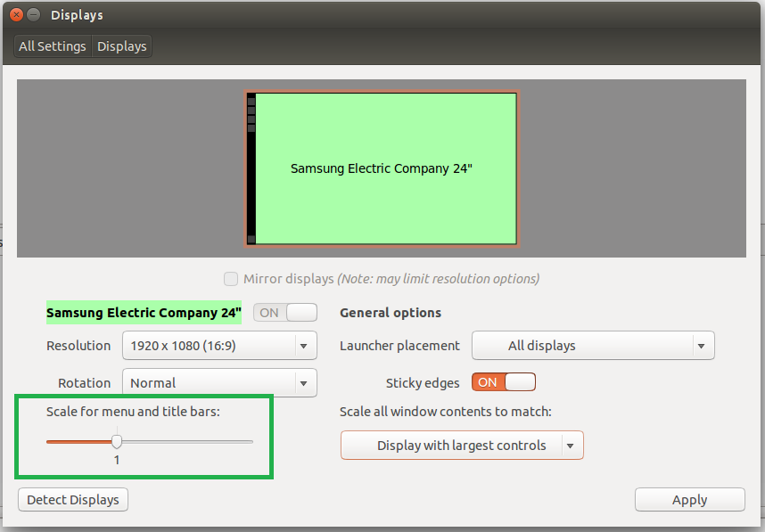Screen dimensions: 765x532
Task: Click the unfilled right side of scale slider
Action: (187, 441)
